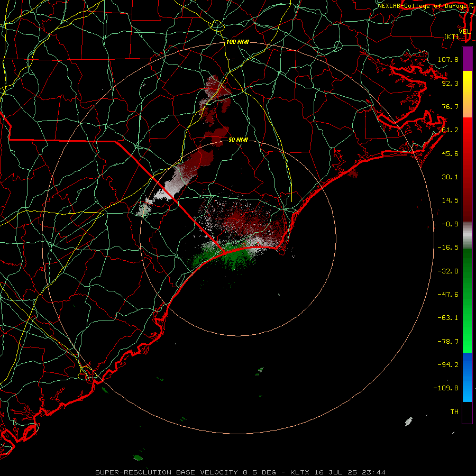Click the 76.7 legend value
476x476 pixels.
point(450,106)
